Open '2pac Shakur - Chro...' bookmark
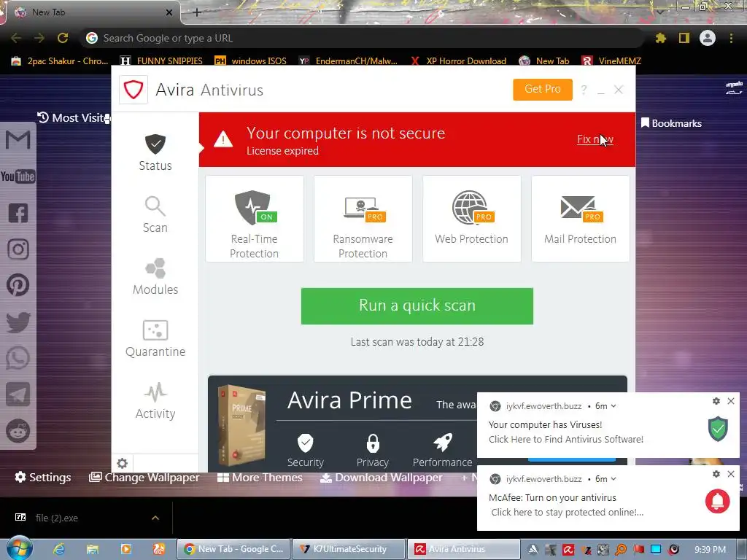Viewport: 747px width, 560px height. [60, 61]
